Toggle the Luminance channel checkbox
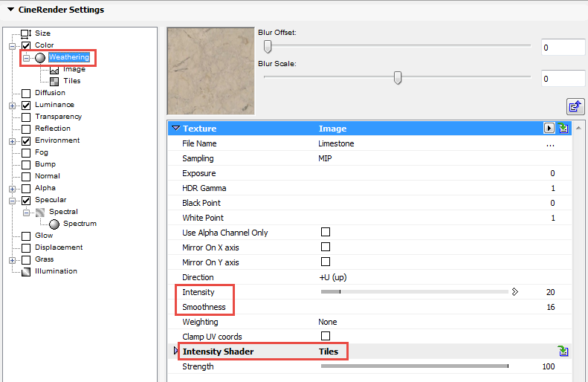Image resolution: width=588 pixels, height=382 pixels. tap(26, 106)
